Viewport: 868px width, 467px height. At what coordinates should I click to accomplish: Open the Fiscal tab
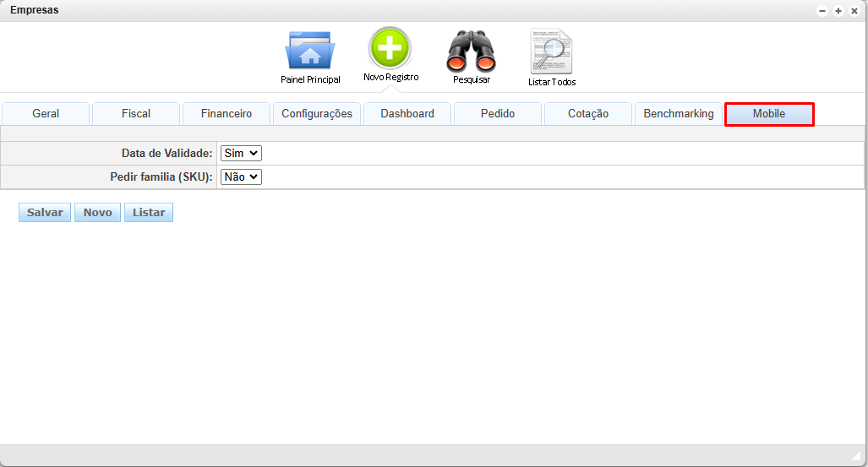136,114
